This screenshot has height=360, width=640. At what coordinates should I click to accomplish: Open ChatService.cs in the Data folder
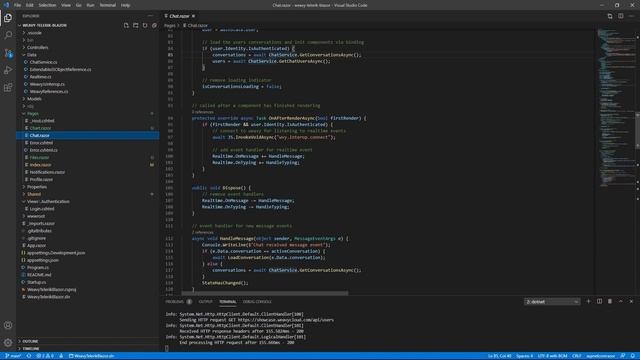click(x=43, y=62)
